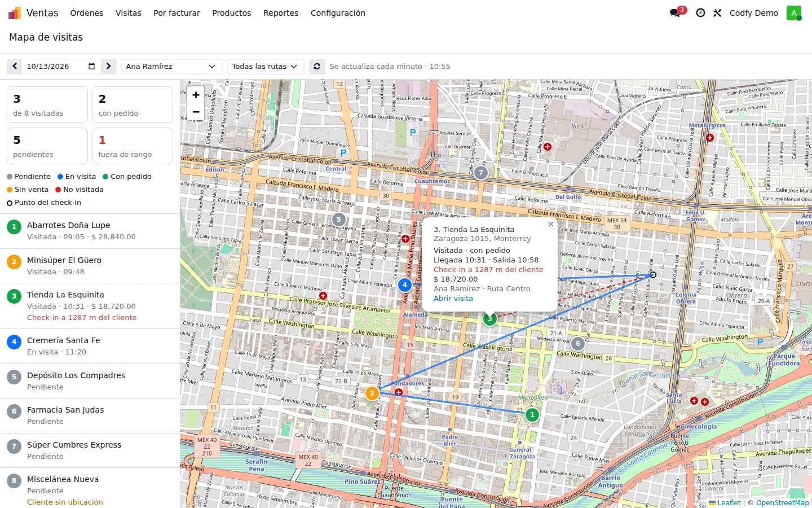Expand the Todas las rutas dropdown
Viewport: 812px width, 508px height.
tap(265, 66)
